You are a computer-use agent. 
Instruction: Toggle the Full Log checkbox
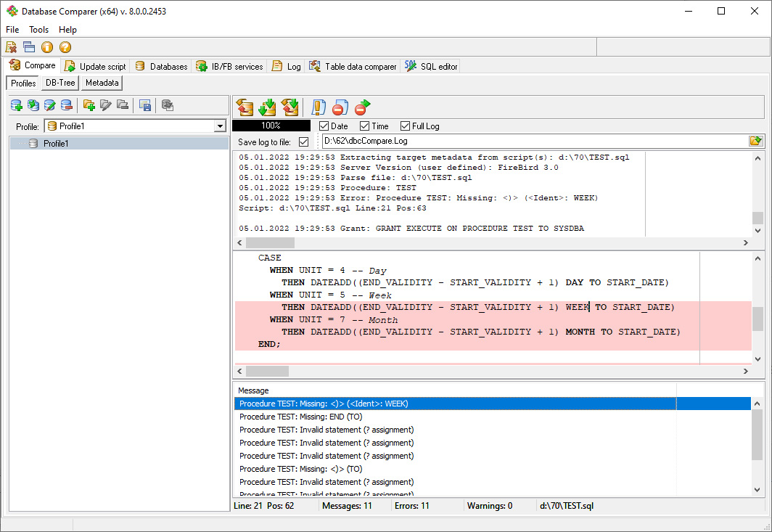(x=406, y=126)
